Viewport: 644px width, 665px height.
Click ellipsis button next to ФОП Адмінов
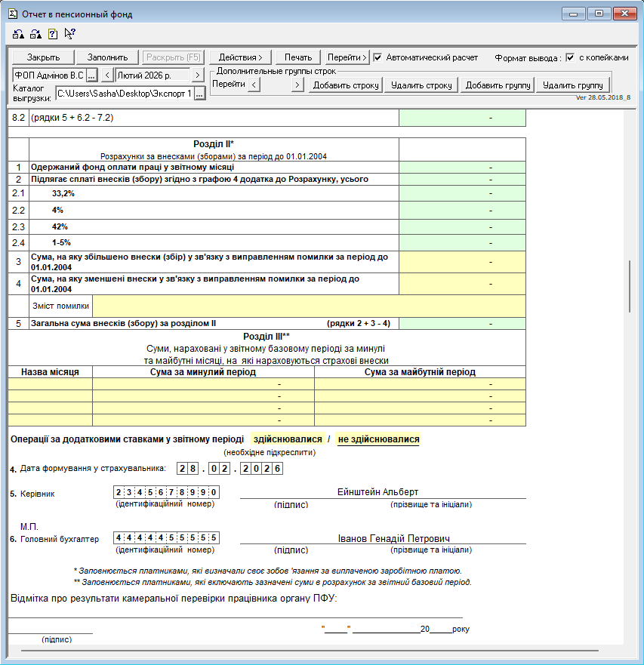pos(91,75)
